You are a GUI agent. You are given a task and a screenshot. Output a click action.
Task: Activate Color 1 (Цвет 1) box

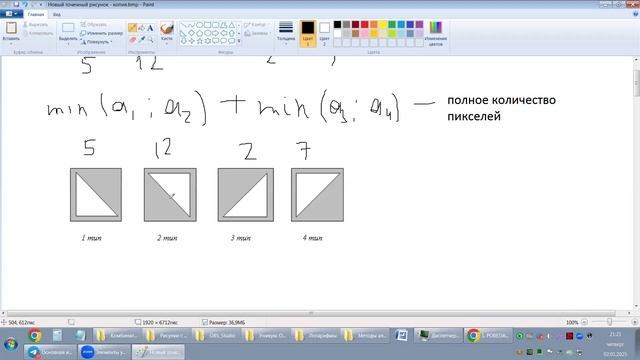click(x=308, y=33)
